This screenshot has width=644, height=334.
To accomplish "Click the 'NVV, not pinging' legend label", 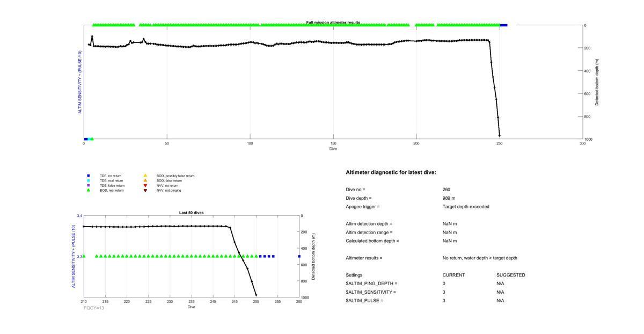I will pyautogui.click(x=169, y=190).
